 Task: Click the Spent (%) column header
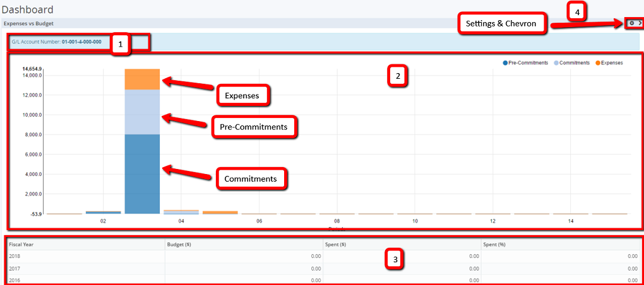[495, 244]
